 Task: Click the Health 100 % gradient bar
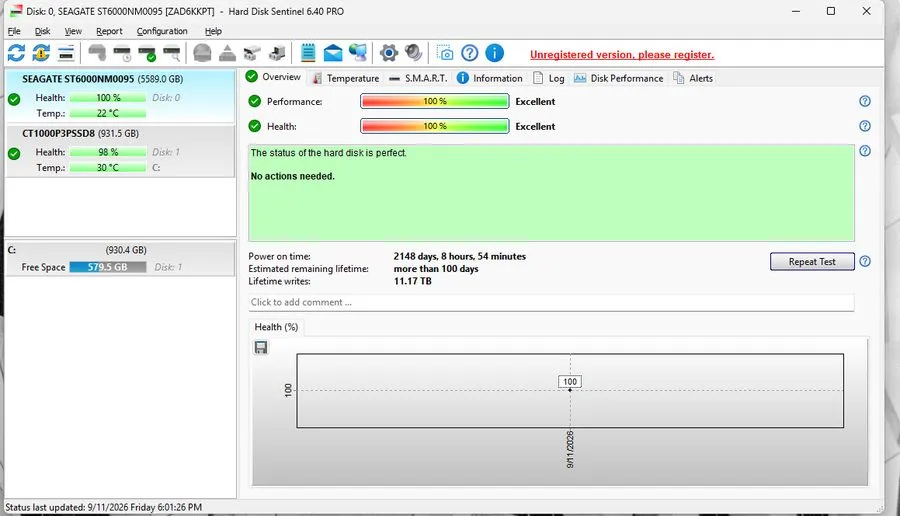[x=435, y=126]
